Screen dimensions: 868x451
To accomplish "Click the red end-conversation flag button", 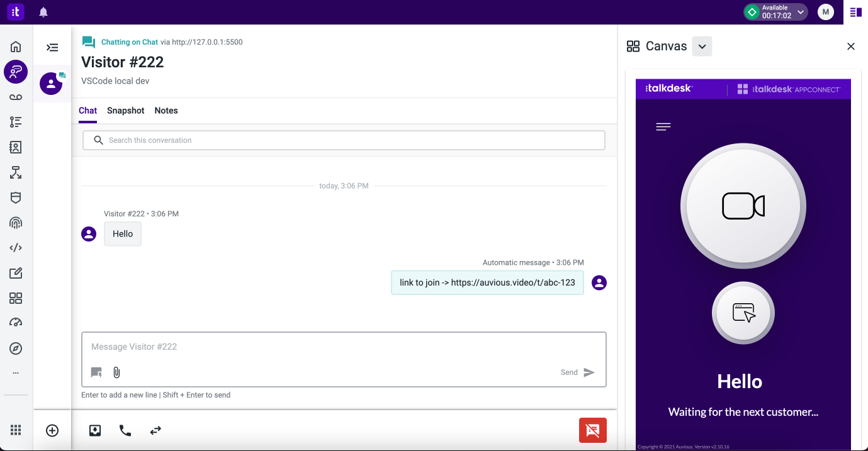I will [592, 430].
